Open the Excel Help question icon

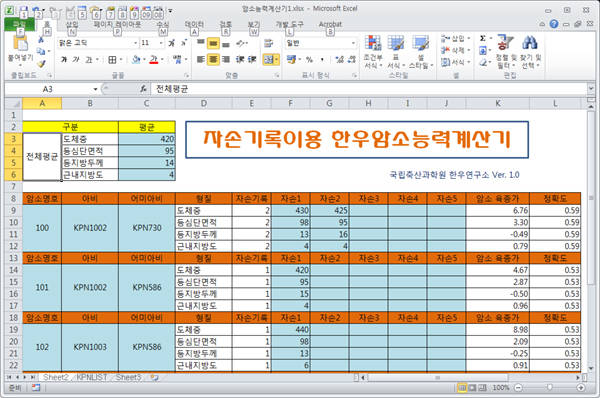(x=553, y=24)
